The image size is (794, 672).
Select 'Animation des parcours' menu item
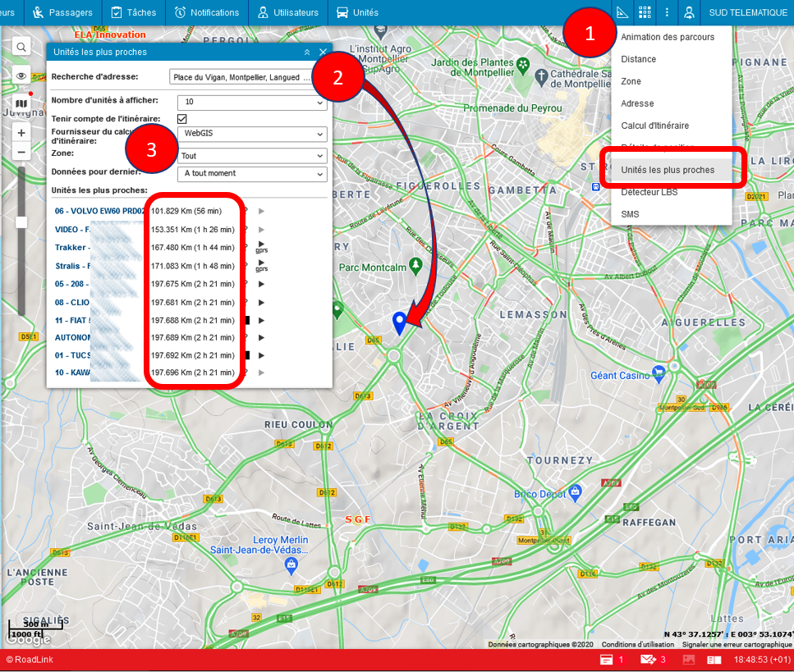[x=668, y=37]
